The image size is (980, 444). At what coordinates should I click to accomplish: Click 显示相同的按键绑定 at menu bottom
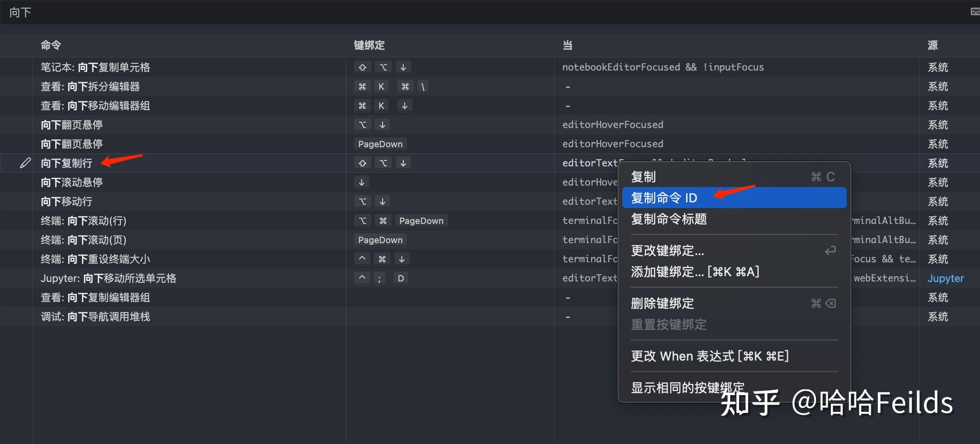(x=688, y=387)
